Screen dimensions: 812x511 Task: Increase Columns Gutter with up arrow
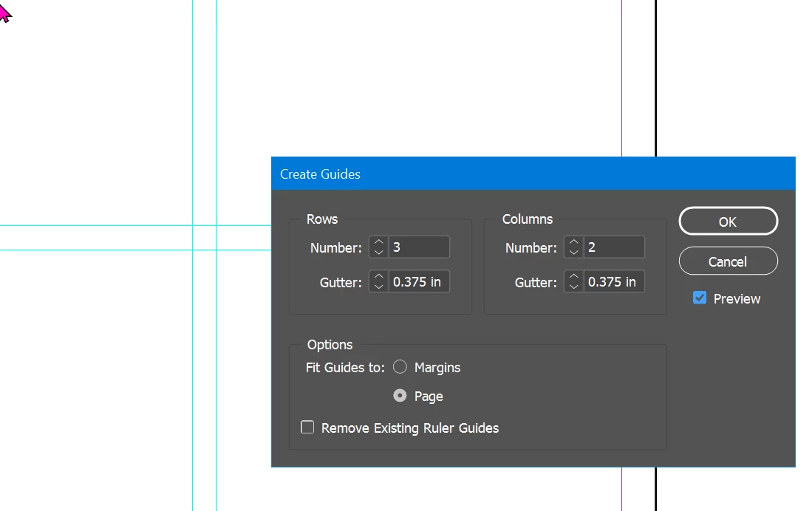pos(574,276)
